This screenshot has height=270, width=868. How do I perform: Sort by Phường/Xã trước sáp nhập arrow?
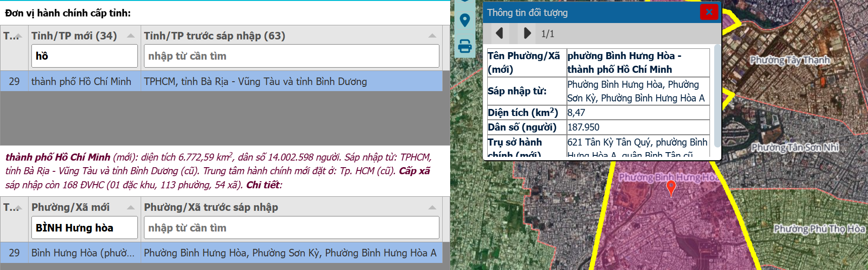[x=432, y=208]
